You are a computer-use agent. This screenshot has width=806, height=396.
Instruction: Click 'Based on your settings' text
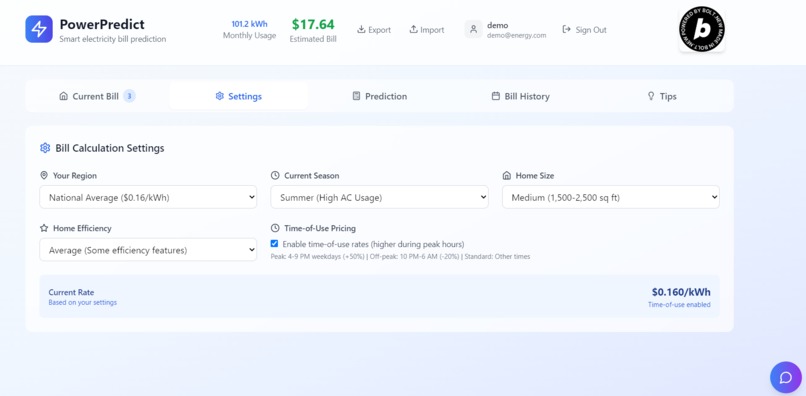(x=83, y=302)
